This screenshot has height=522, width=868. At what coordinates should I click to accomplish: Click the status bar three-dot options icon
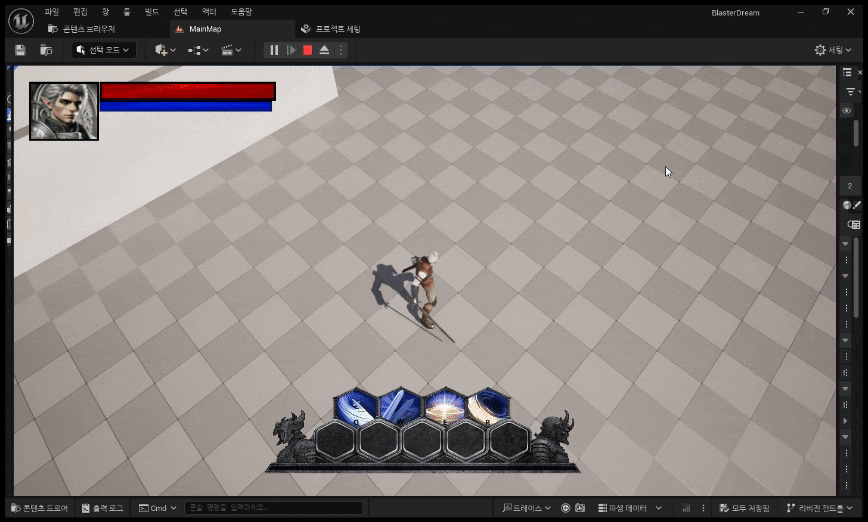tap(703, 508)
